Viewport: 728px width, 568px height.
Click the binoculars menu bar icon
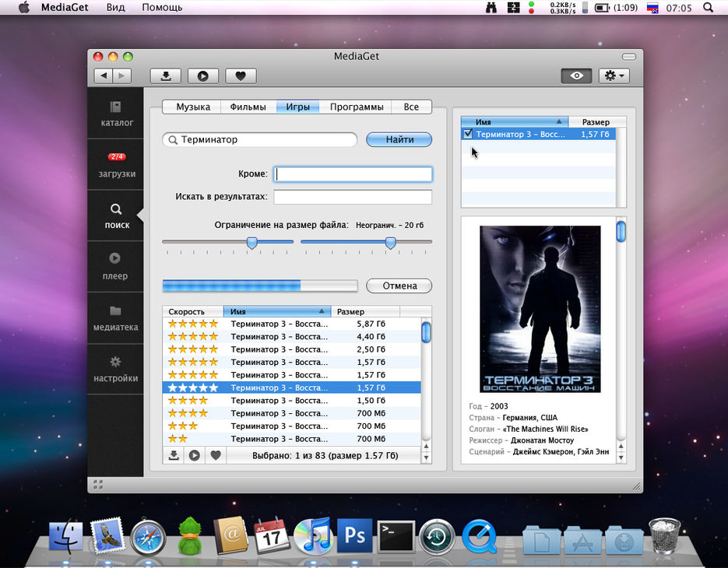click(491, 8)
